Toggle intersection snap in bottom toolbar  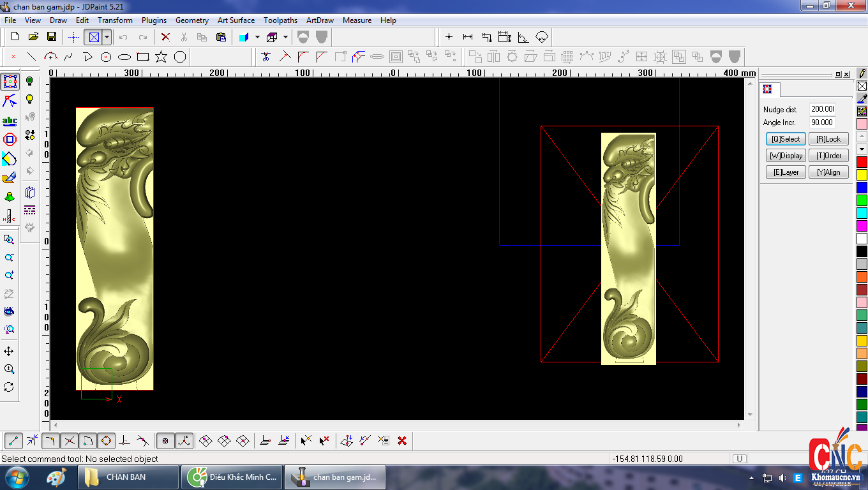(x=70, y=440)
